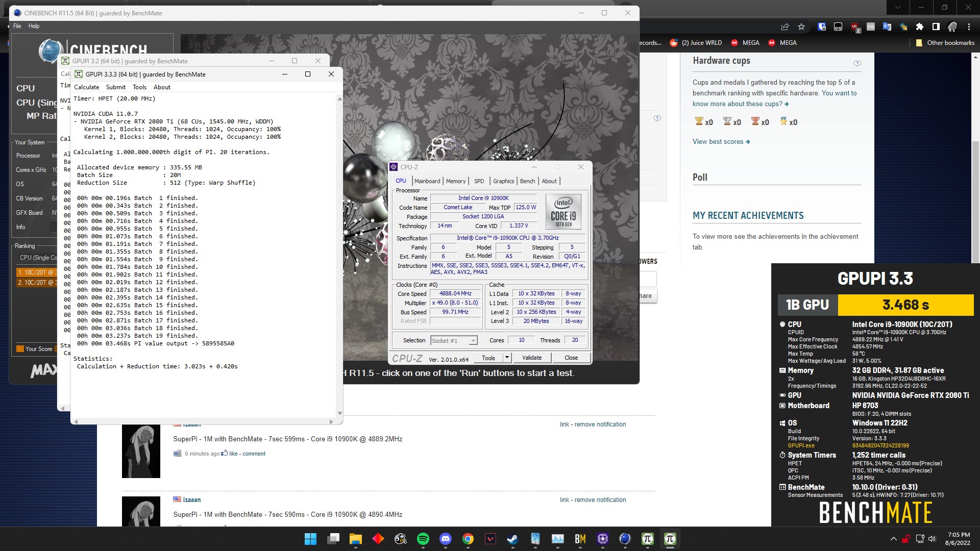This screenshot has height=551, width=980.
Task: Click GPUPI horizontal scrollbar right arrow
Action: point(331,421)
